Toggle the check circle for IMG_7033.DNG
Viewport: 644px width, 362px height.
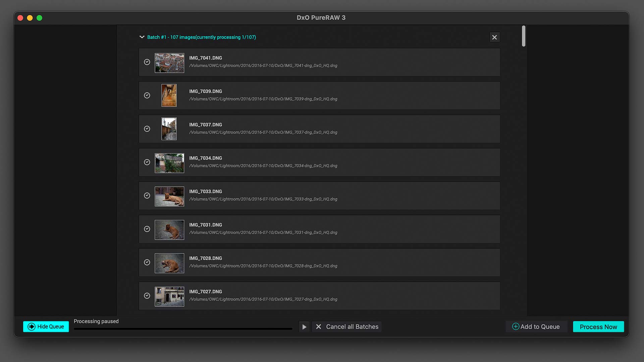point(147,196)
